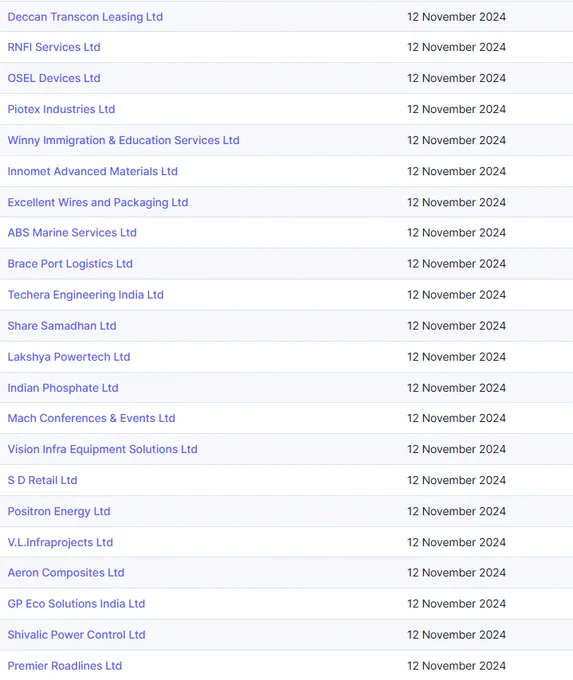Screen dimensions: 573x680
Task: Select date in ABS Marine Services row
Action: pyautogui.click(x=456, y=233)
